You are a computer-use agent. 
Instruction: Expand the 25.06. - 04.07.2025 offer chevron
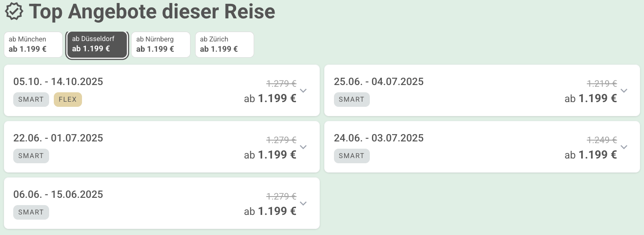tap(624, 91)
